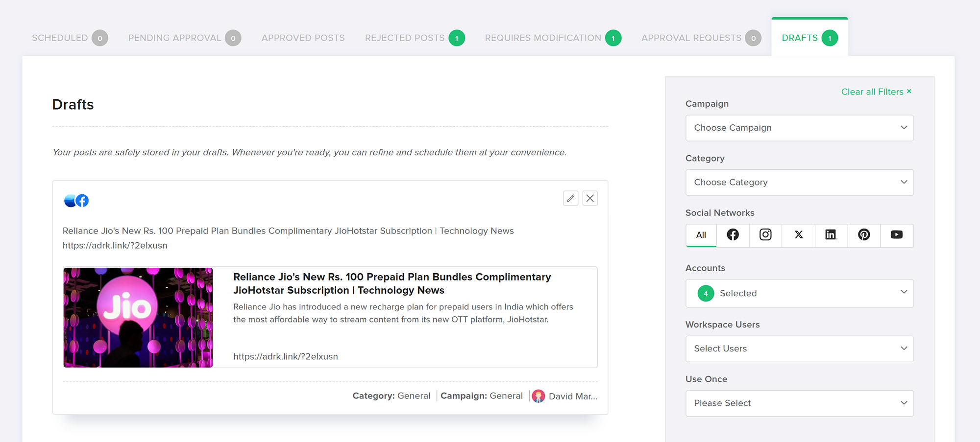This screenshot has width=980, height=442.
Task: Filter by X (Twitter) network
Action: pos(798,235)
